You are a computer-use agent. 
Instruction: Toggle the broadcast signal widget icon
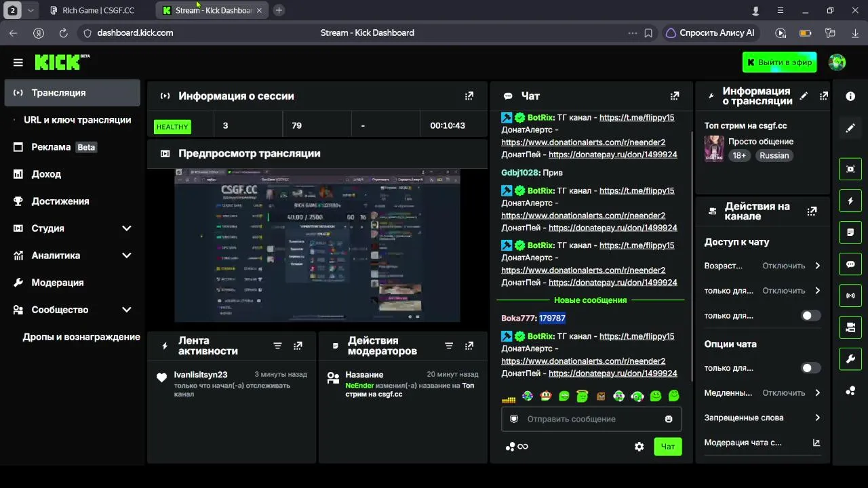(850, 296)
